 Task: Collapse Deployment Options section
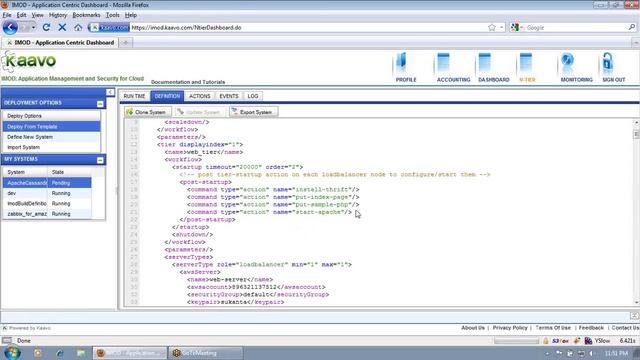coord(100,104)
